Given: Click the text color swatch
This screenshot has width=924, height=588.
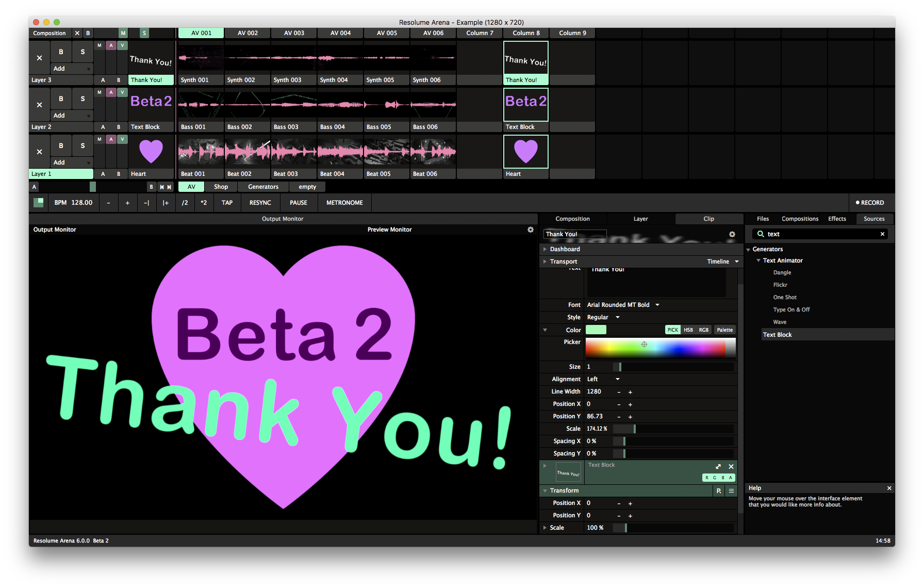Looking at the screenshot, I should tap(596, 330).
